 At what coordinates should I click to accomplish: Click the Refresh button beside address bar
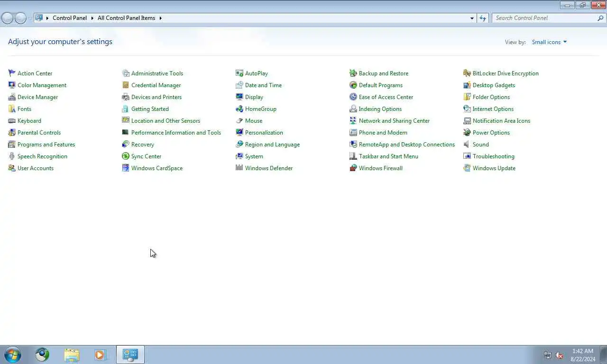pyautogui.click(x=483, y=18)
